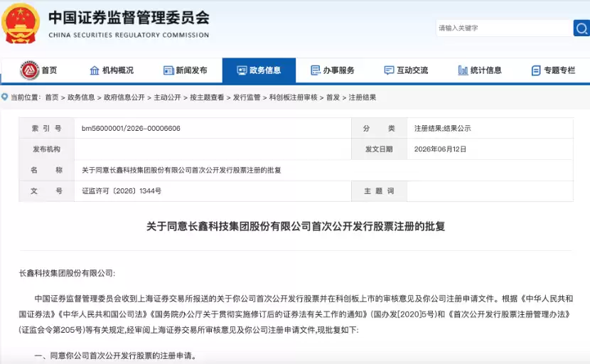Click the 注册结果;结果公示 category value

pos(442,129)
